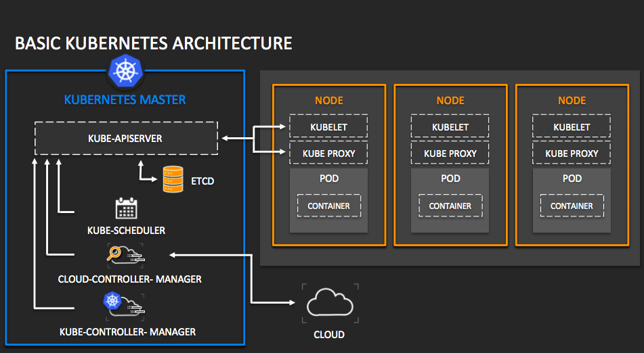Select the CONTAINER box in the first node
Image resolution: width=644 pixels, height=353 pixels.
click(x=329, y=206)
